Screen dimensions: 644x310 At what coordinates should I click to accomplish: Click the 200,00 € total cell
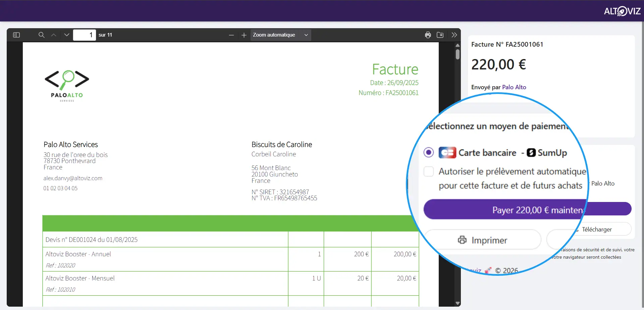point(405,254)
